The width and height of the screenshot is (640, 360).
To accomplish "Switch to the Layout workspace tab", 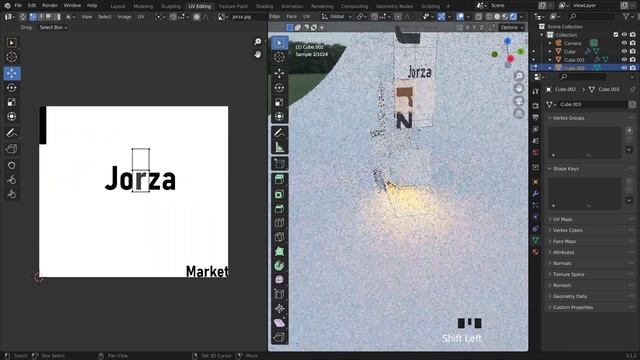I will 118,6.
